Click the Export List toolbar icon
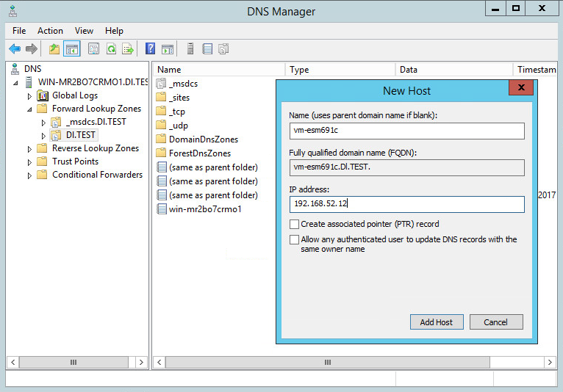563x392 pixels. click(x=128, y=49)
